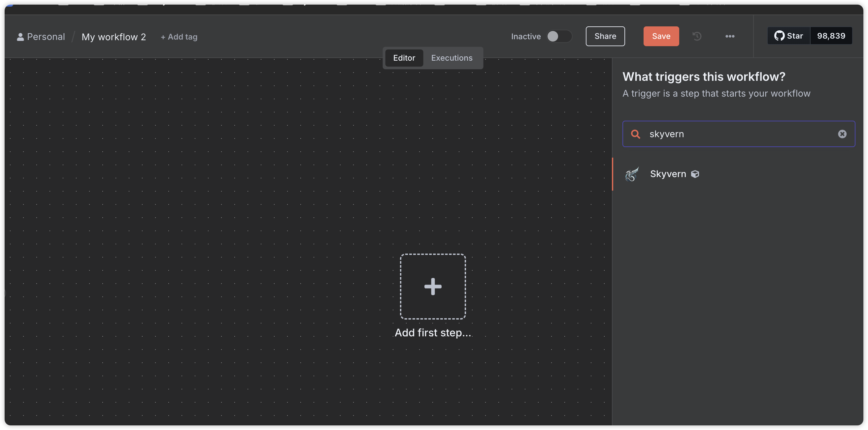Switch to the Executions tab
This screenshot has width=868, height=430.
(451, 58)
